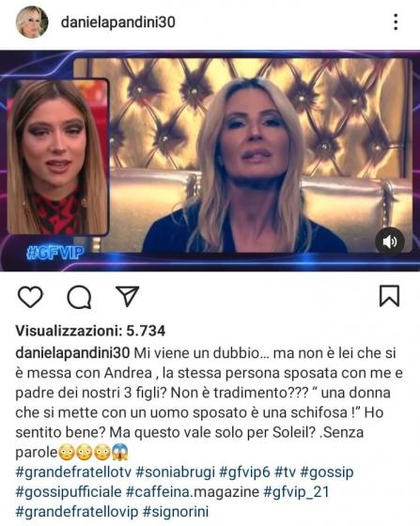Open #caffeina.magazine hashtag

click(x=193, y=492)
